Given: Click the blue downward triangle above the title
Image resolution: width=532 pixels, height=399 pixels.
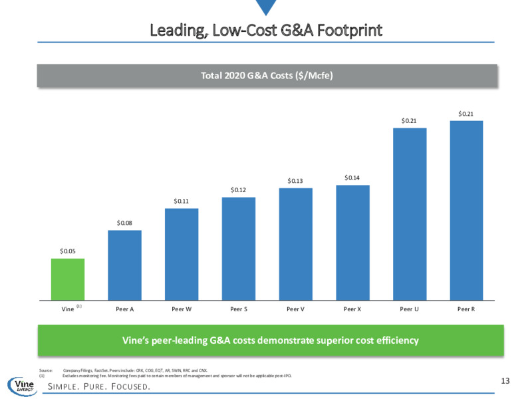Looking at the screenshot, I should click(x=266, y=7).
